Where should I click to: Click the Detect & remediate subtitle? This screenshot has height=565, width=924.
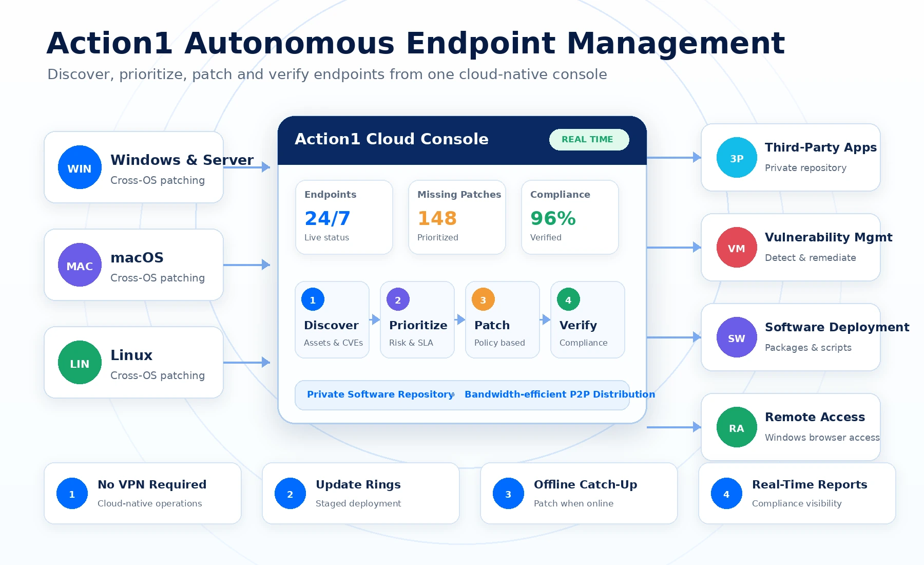pos(810,258)
